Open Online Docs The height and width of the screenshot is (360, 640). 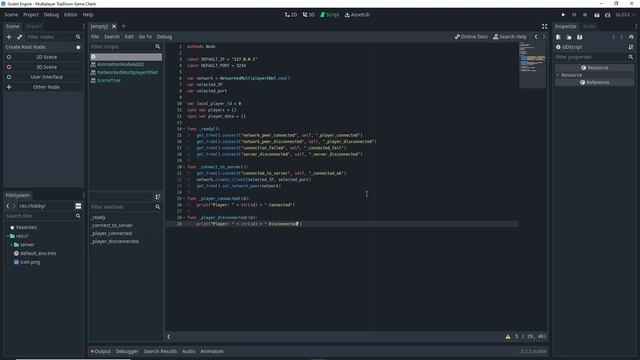click(471, 37)
